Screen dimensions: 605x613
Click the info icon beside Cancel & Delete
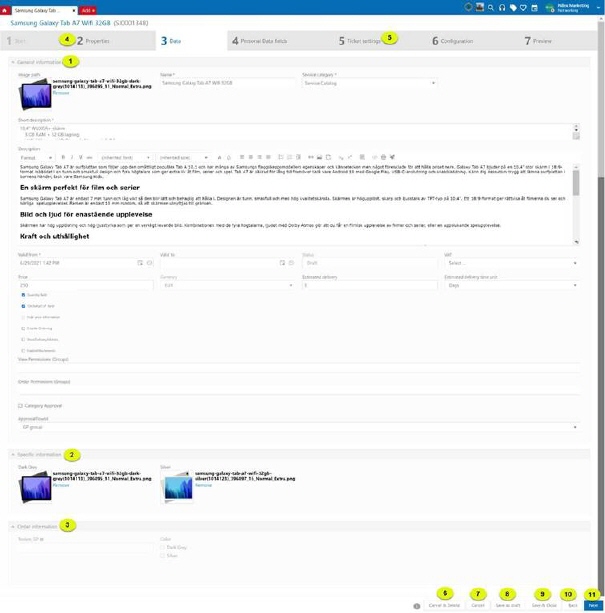coord(417,606)
